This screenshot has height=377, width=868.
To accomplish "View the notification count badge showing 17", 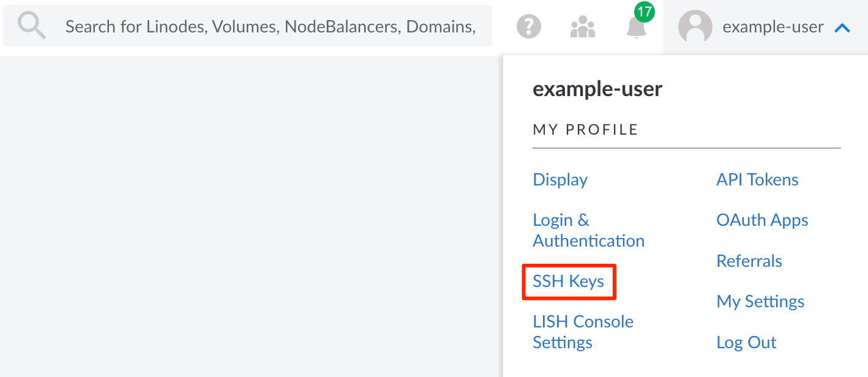I will [x=643, y=11].
